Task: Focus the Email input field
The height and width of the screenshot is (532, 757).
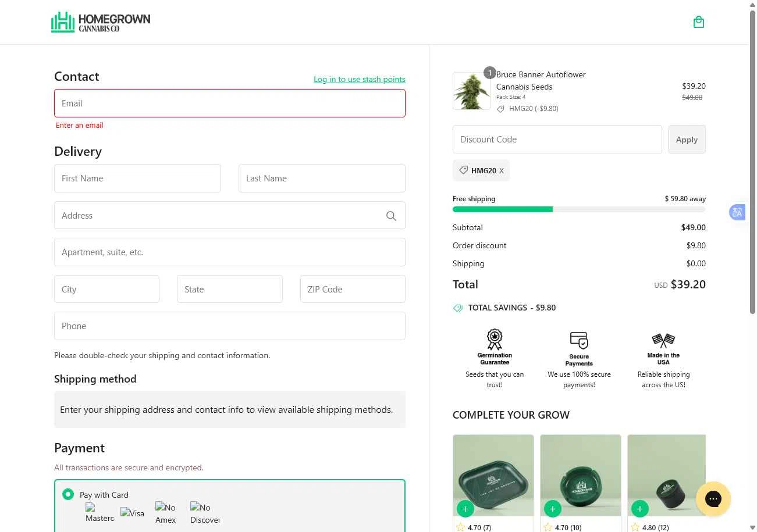Action: coord(230,103)
